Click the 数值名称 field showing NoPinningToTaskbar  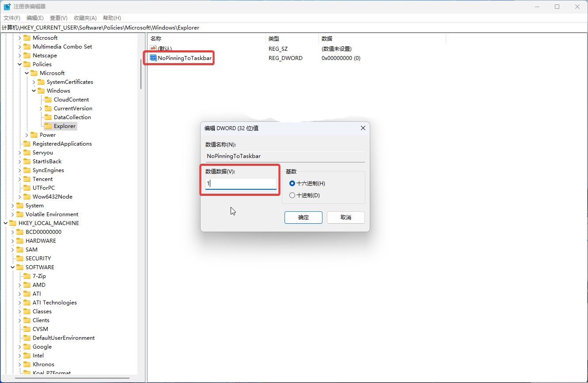285,156
